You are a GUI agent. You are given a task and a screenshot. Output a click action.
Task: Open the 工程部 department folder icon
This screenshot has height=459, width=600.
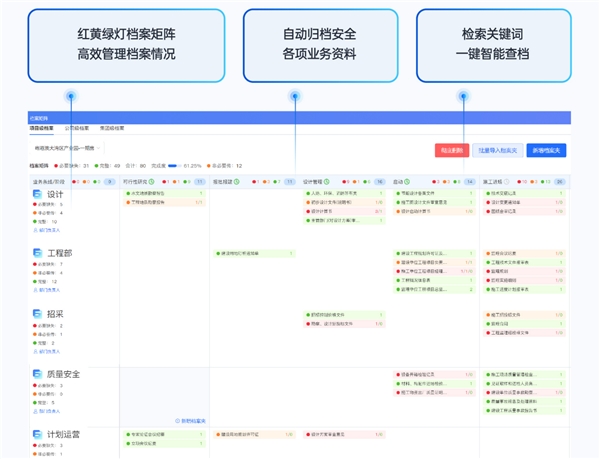tap(37, 252)
